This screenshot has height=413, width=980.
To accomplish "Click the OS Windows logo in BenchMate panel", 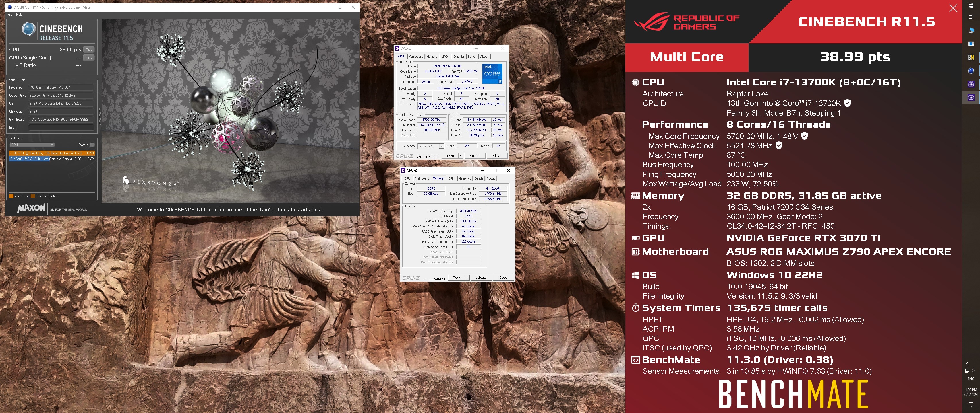I will click(635, 275).
